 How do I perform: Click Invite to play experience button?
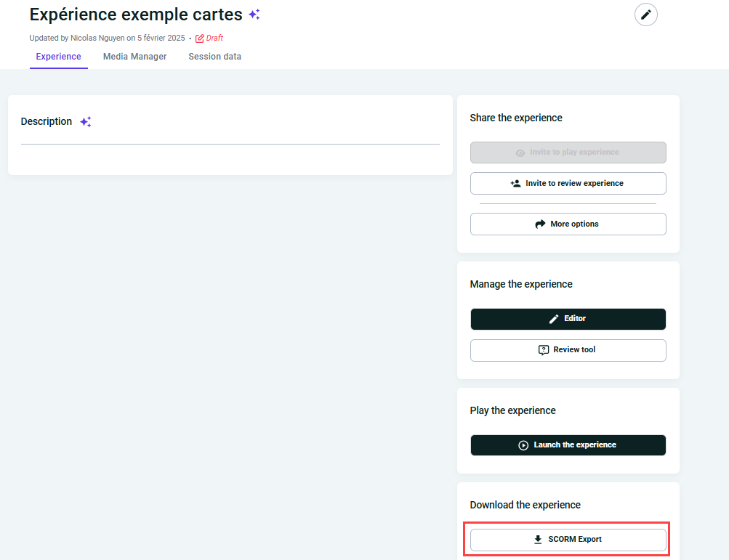point(568,153)
